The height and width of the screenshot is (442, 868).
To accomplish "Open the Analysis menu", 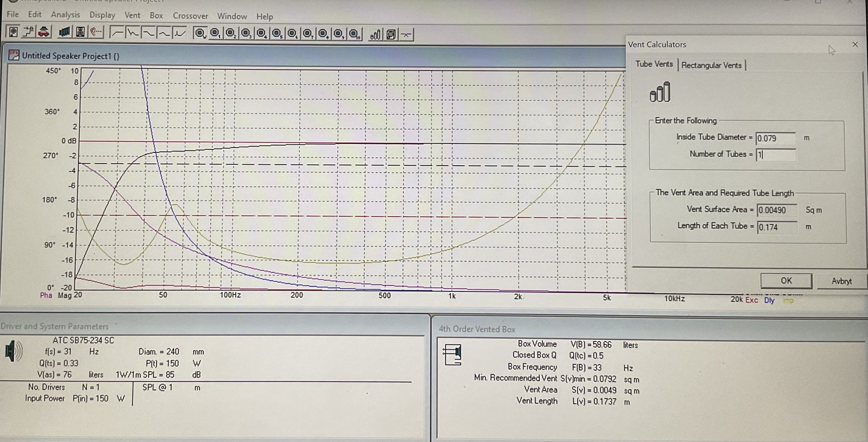I will [65, 15].
